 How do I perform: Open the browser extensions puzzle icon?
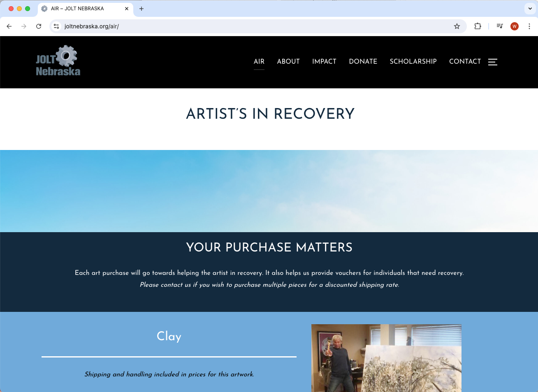click(478, 26)
